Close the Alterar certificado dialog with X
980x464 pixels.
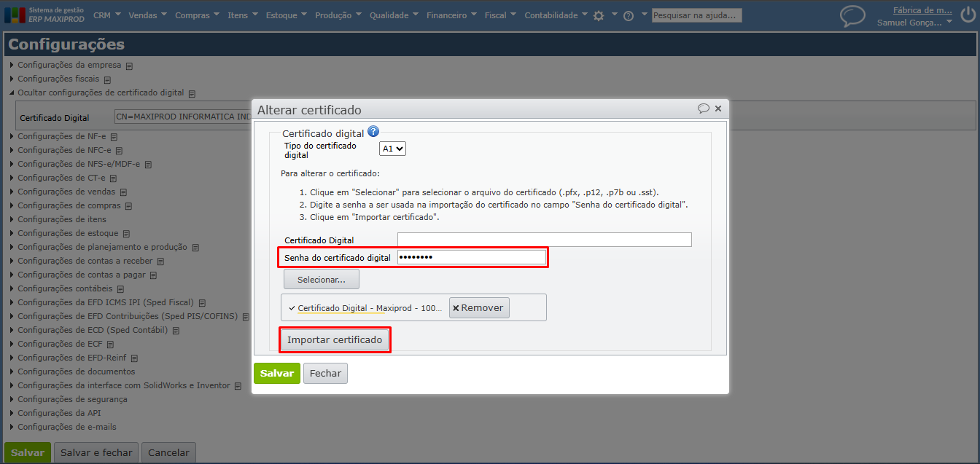point(718,109)
